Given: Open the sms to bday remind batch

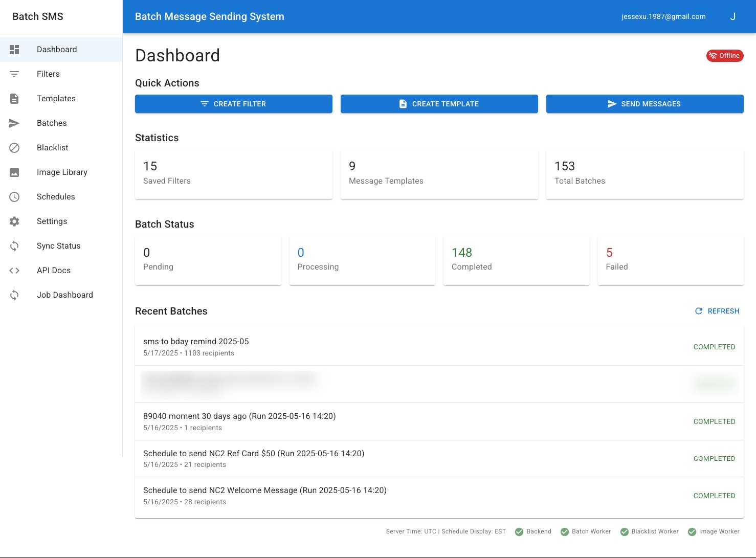Looking at the screenshot, I should [x=196, y=342].
